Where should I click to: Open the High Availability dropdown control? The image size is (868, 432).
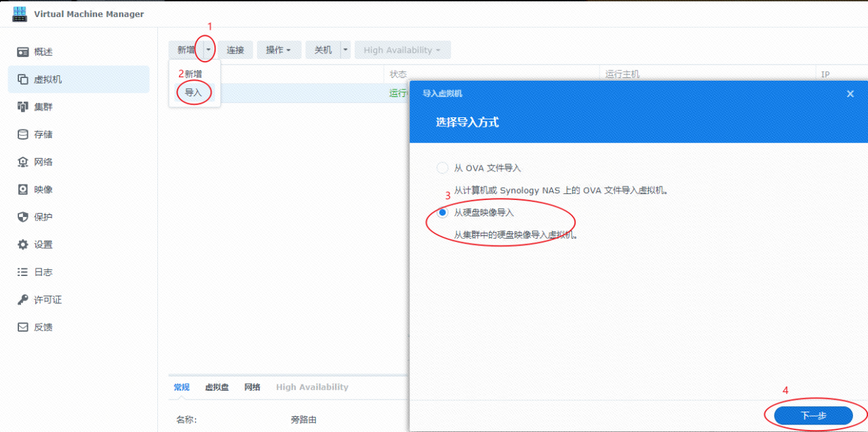click(402, 50)
